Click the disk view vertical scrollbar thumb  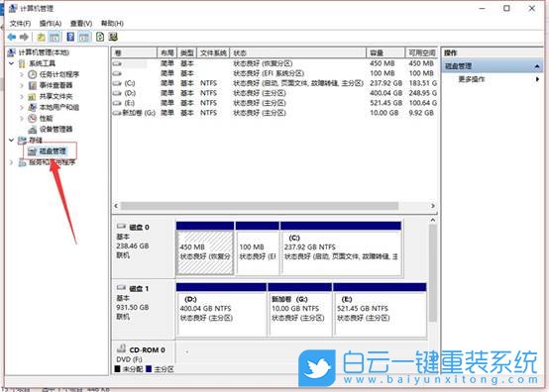pos(433,273)
